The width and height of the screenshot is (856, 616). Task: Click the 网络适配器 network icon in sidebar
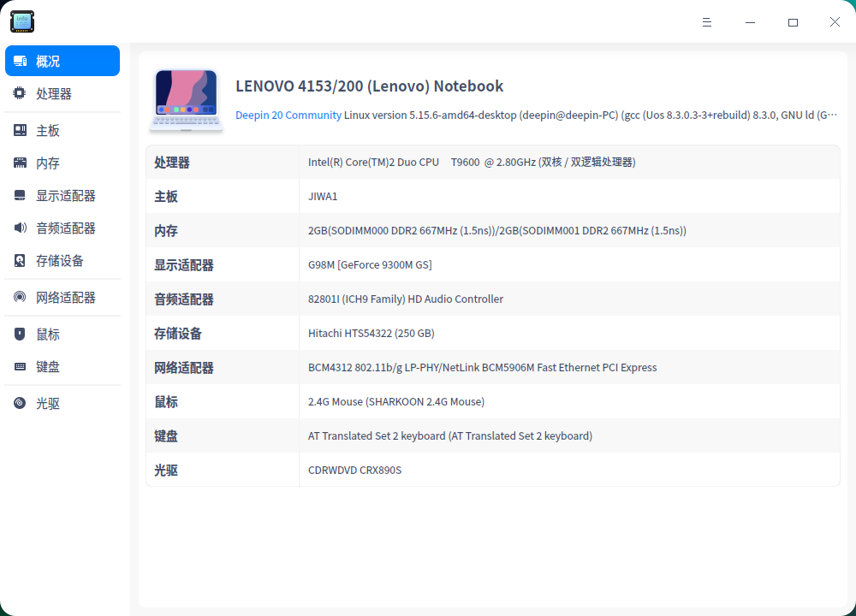[x=20, y=297]
